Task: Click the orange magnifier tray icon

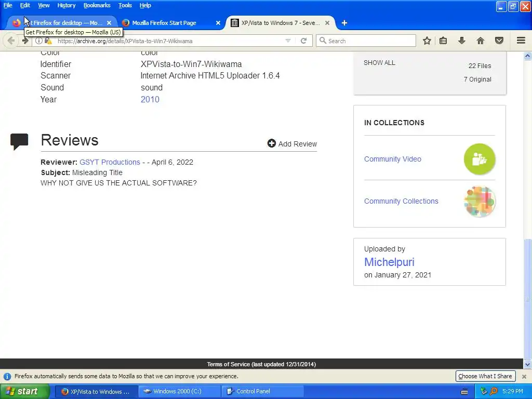Action: point(494,391)
